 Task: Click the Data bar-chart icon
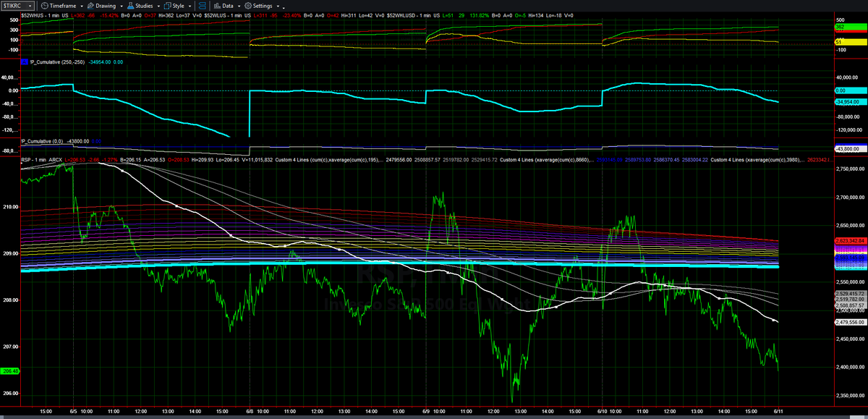pyautogui.click(x=216, y=5)
